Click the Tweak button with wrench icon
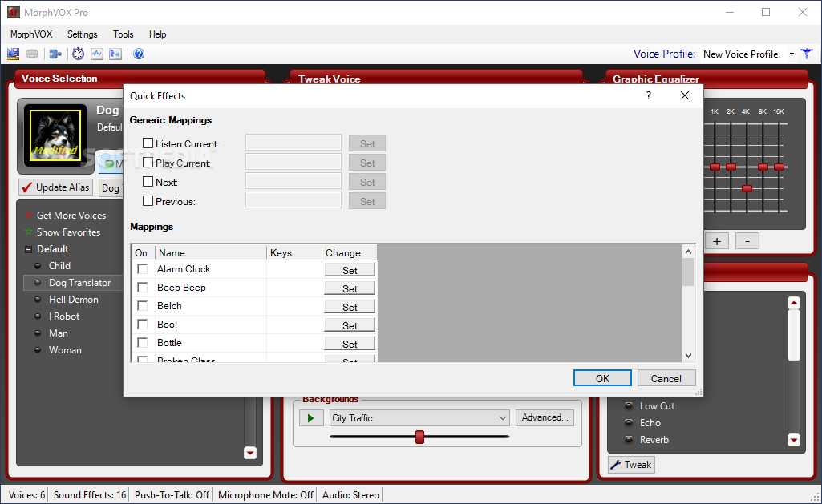822x504 pixels. 632,465
